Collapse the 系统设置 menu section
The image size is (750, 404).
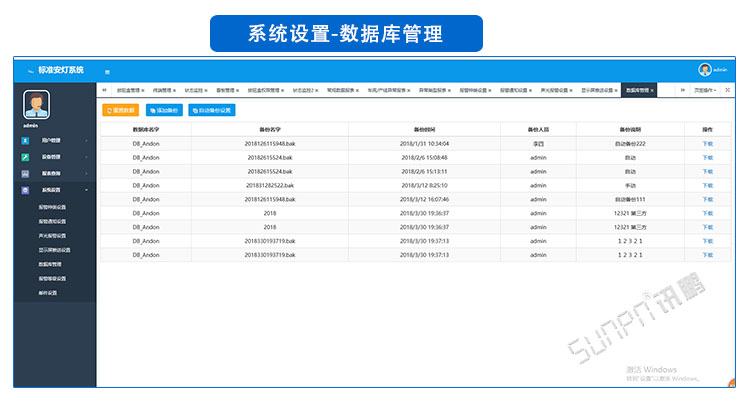87,190
